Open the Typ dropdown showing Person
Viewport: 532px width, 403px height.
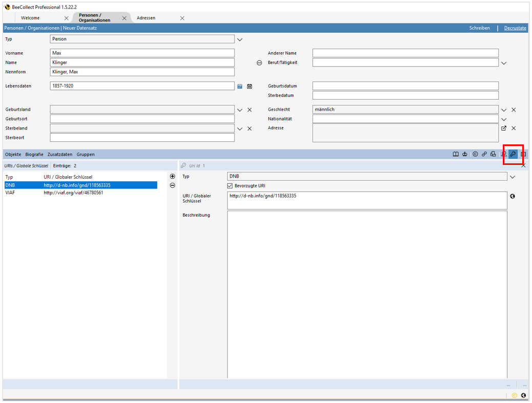tap(240, 39)
